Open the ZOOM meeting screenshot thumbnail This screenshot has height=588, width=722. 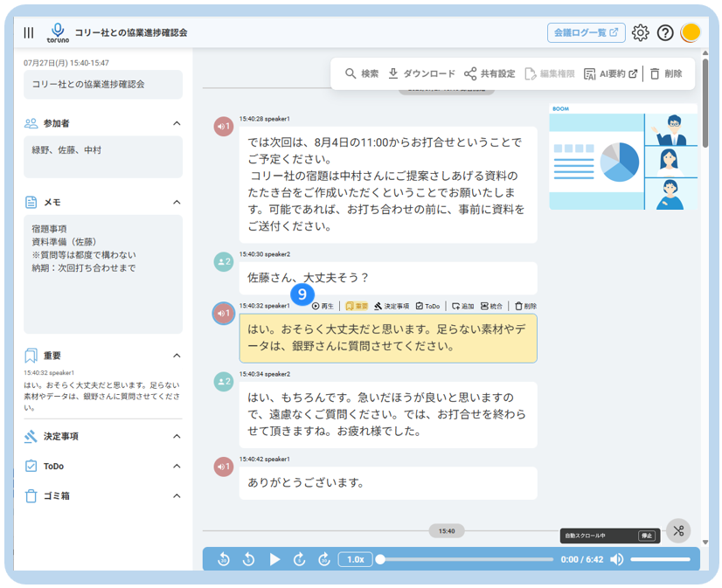pyautogui.click(x=623, y=157)
